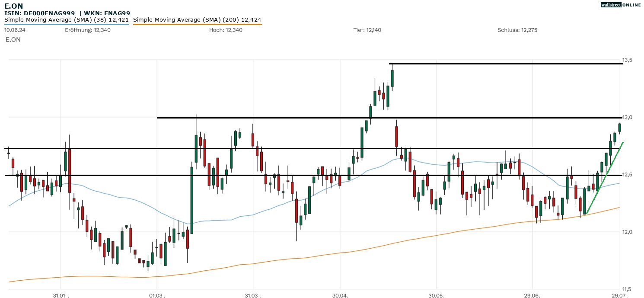644x298 pixels.
Task: Click the last green candle near 29.07.
Action: click(x=619, y=127)
